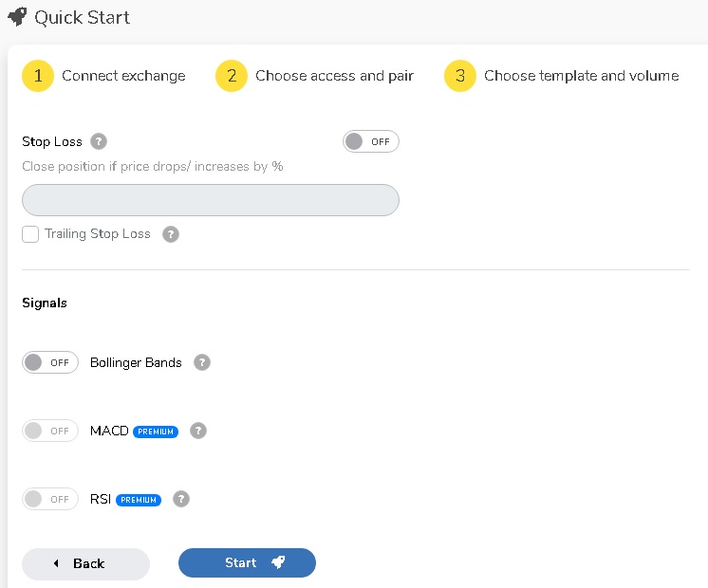Click the Stop Loss percentage input field
The image size is (708, 588).
click(211, 200)
